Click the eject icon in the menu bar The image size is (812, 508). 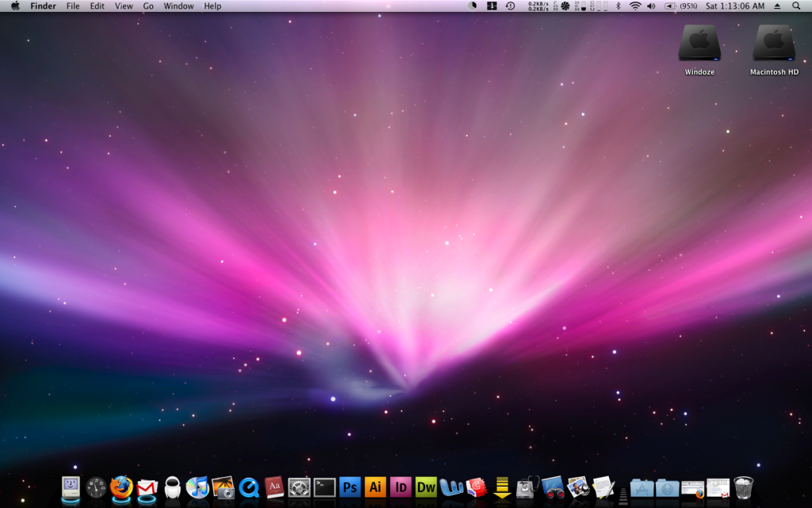point(777,6)
